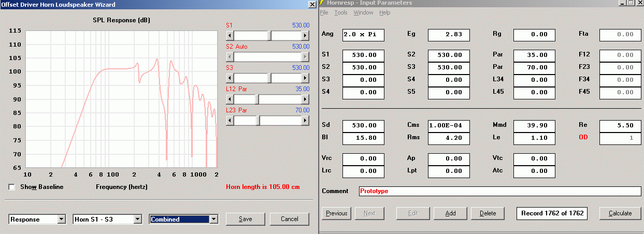Viewport: 644px width, 234px height.
Task: Click the Re input field
Action: 620,126
